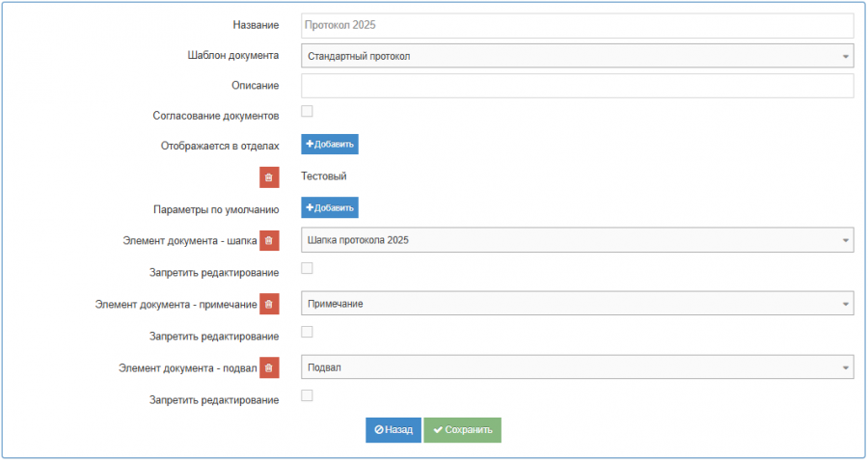The height and width of the screenshot is (460, 868).
Task: Click the Тестовый department name
Action: click(x=323, y=176)
